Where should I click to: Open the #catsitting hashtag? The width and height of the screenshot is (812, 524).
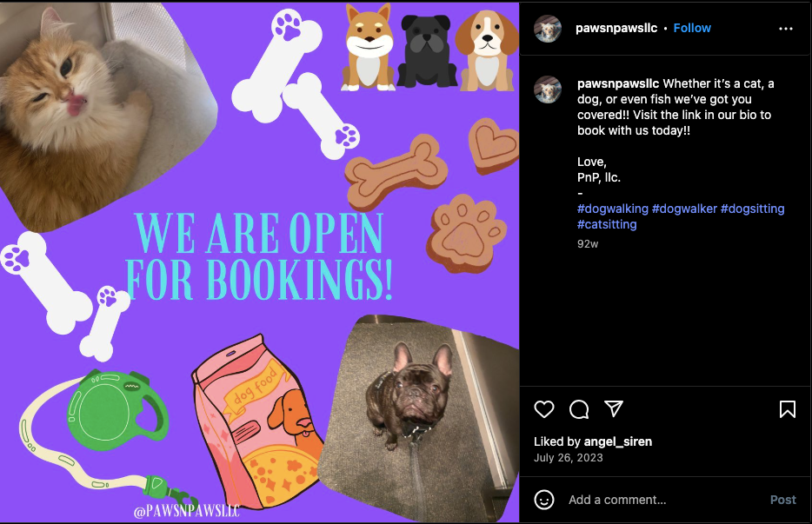point(607,224)
